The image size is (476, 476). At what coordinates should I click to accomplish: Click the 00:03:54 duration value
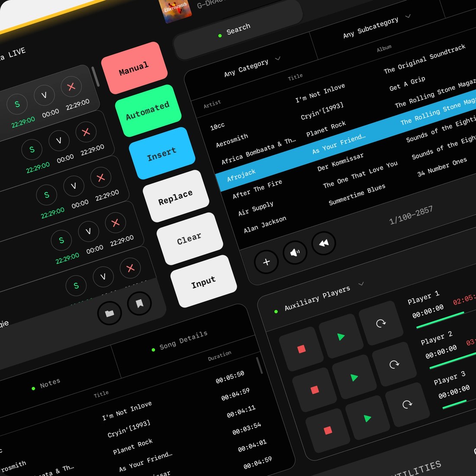pos(247,429)
